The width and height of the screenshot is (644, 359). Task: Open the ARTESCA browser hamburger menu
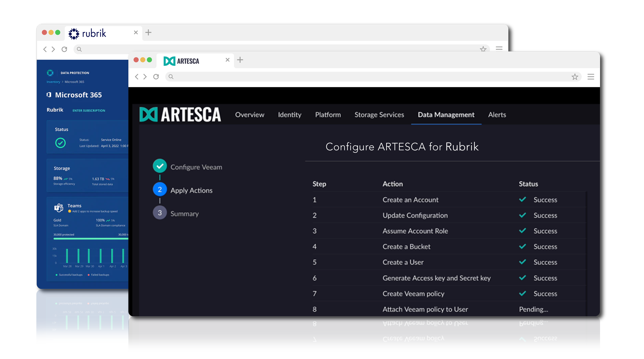coord(591,77)
